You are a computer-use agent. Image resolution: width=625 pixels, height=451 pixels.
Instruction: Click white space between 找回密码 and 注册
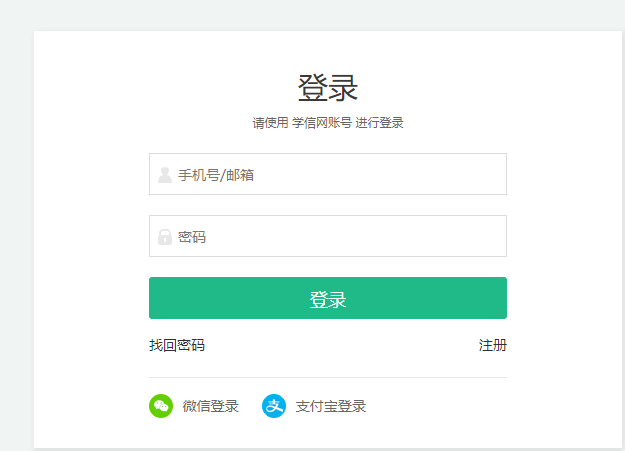click(x=340, y=346)
